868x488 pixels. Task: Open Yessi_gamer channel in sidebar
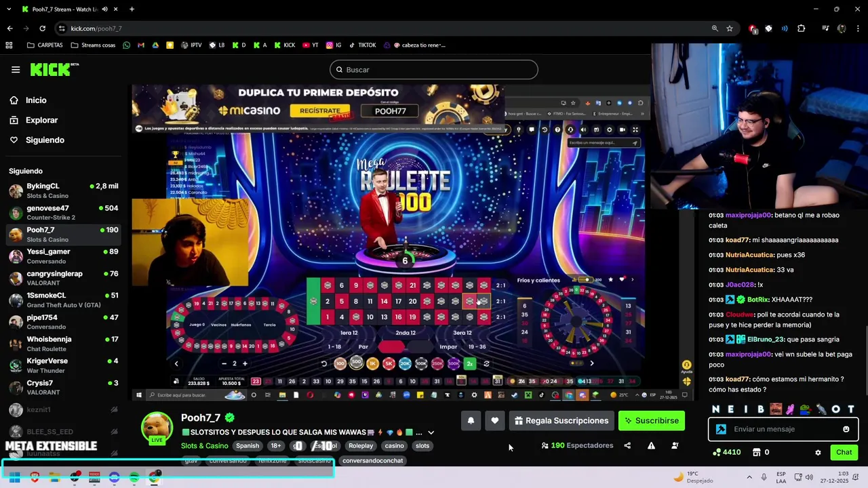click(x=64, y=256)
